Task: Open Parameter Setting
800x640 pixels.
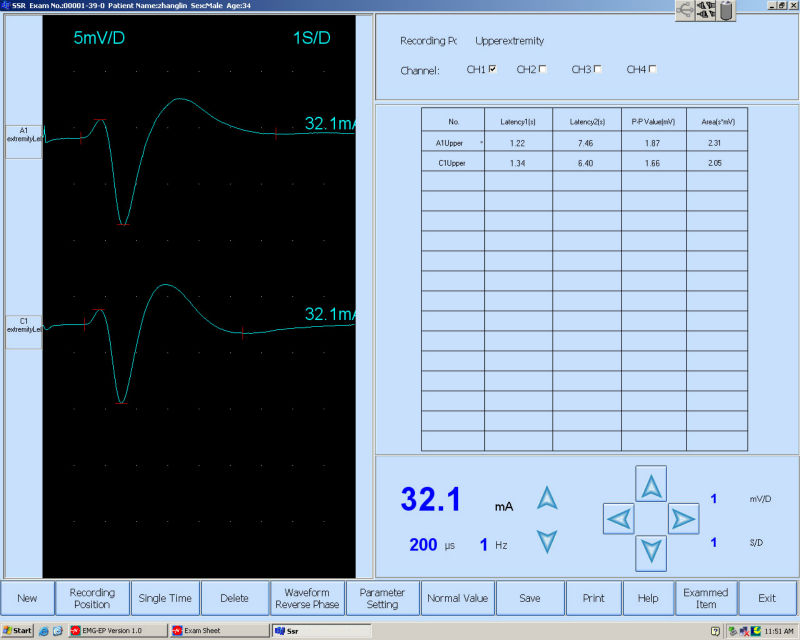Action: (x=382, y=598)
